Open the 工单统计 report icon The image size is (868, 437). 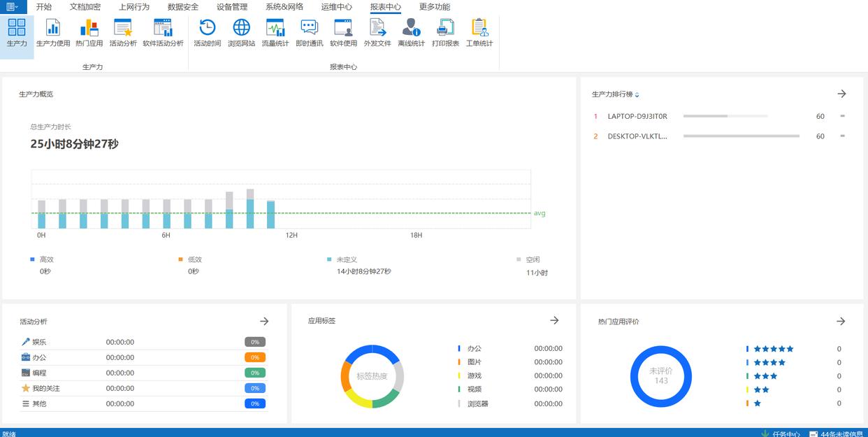click(479, 33)
